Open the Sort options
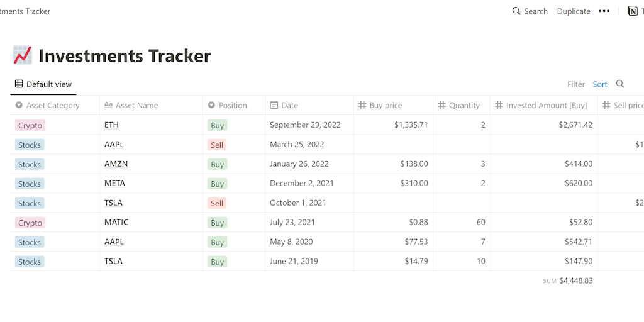The width and height of the screenshot is (644, 322). (x=600, y=84)
